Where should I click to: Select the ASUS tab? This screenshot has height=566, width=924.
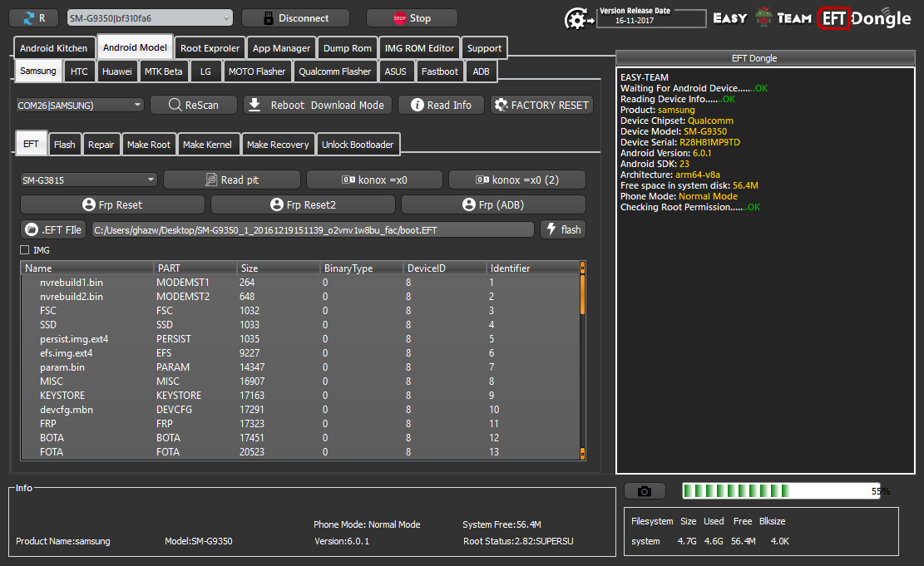click(395, 71)
